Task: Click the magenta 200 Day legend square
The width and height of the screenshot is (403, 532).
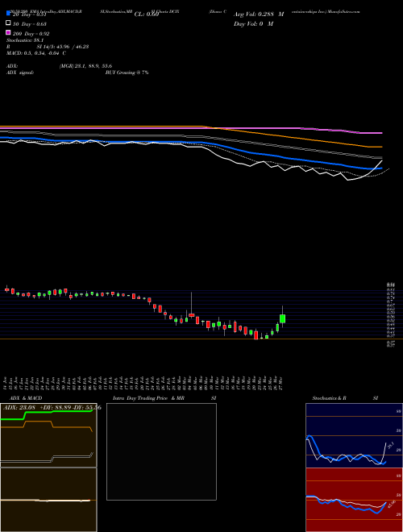Action: (8, 32)
